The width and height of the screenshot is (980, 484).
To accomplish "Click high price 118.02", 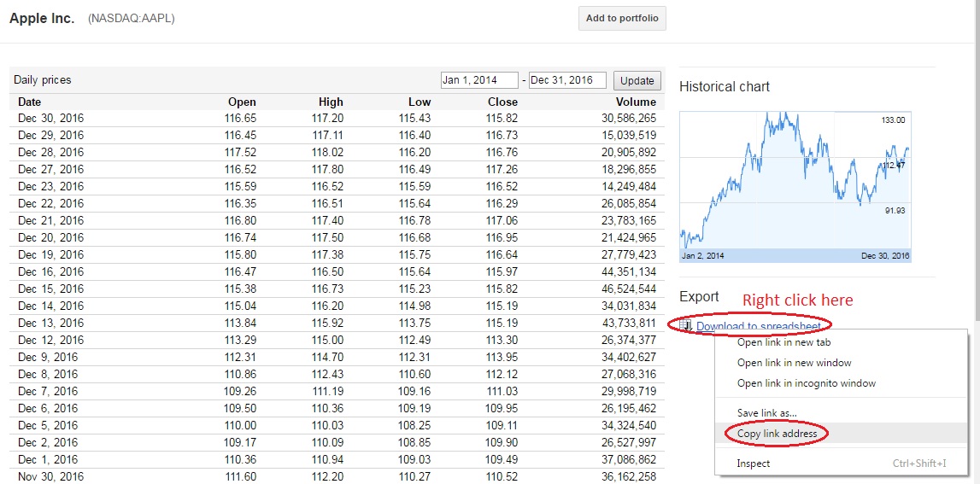I will click(327, 153).
